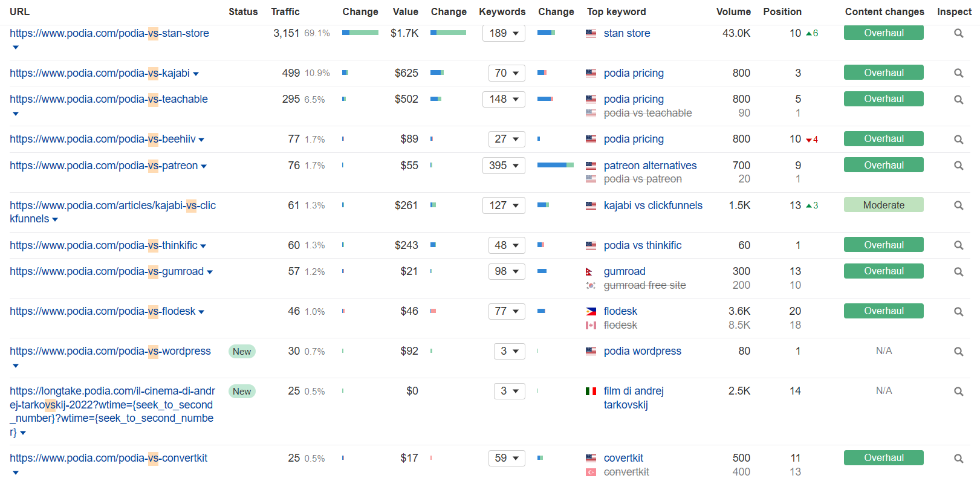The height and width of the screenshot is (484, 980).
Task: Click magnifier icon for podia-vs-patreon
Action: pos(958,166)
